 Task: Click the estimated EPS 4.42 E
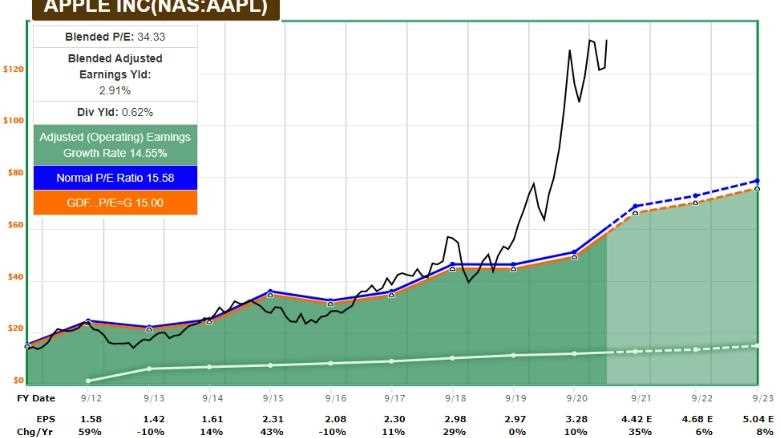[x=637, y=419]
